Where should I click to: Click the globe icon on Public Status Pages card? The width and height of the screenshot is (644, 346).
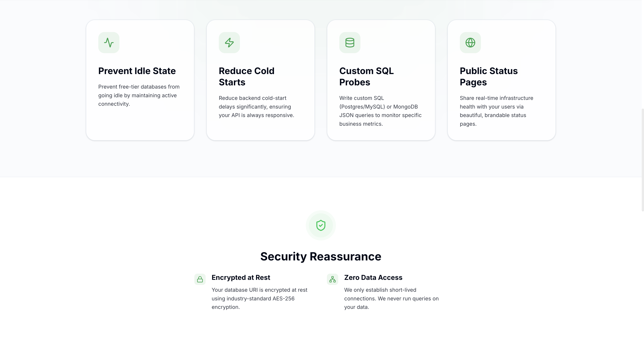(470, 43)
